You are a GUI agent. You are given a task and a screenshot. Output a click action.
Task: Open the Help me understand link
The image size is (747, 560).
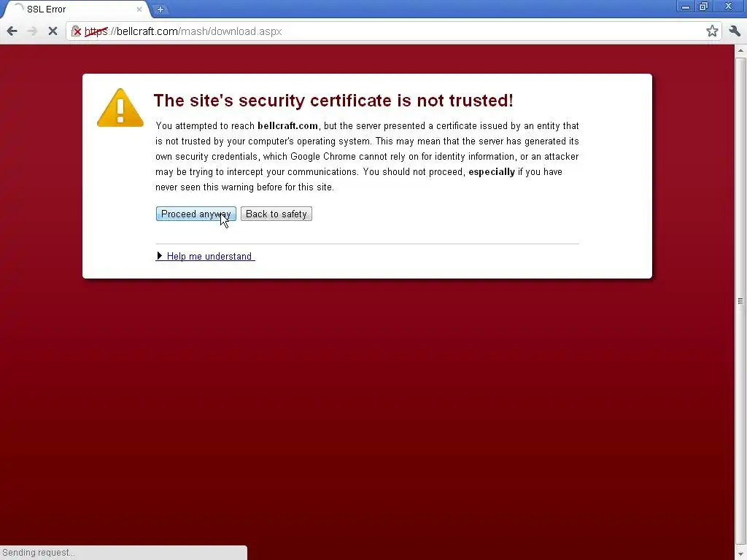click(x=209, y=256)
